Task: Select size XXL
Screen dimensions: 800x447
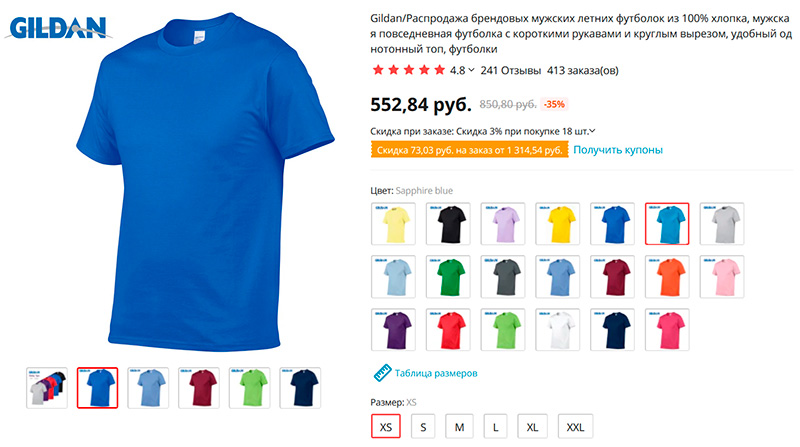Action: click(x=575, y=427)
